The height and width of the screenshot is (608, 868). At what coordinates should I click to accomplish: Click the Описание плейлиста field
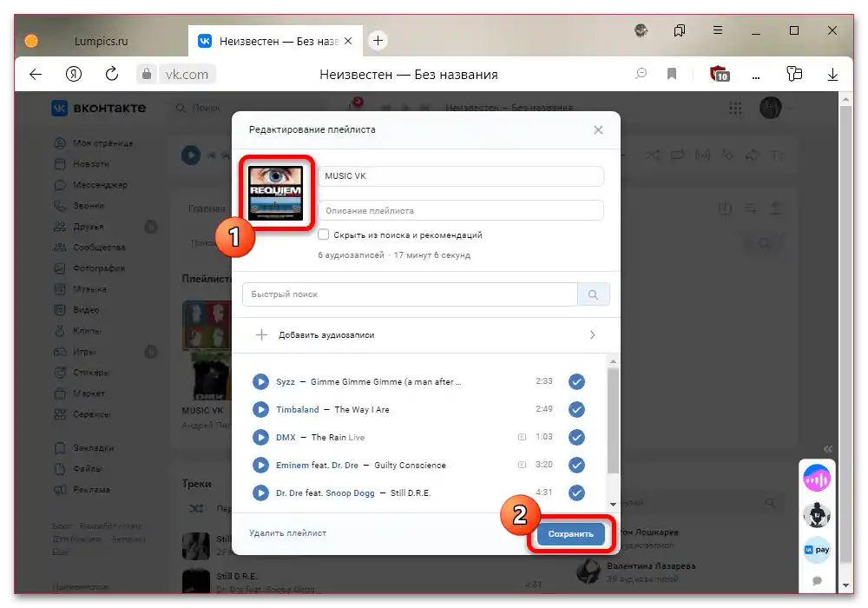pyautogui.click(x=461, y=210)
